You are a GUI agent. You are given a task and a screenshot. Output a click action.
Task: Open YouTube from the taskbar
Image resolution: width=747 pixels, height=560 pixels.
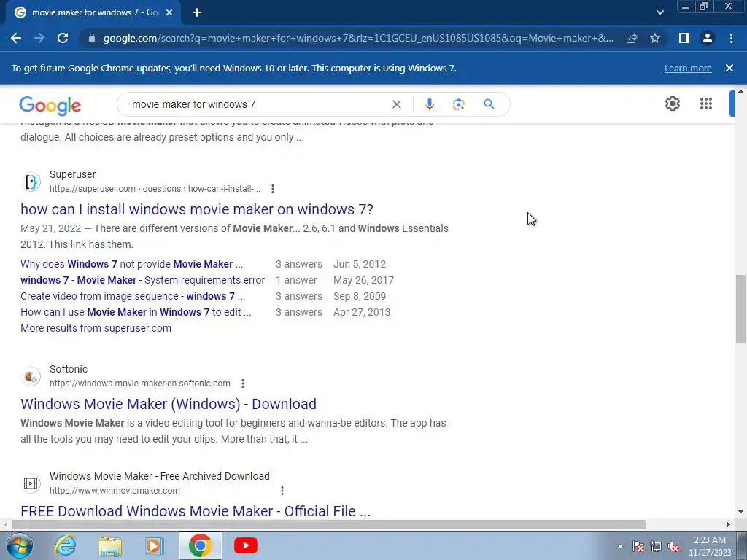246,545
